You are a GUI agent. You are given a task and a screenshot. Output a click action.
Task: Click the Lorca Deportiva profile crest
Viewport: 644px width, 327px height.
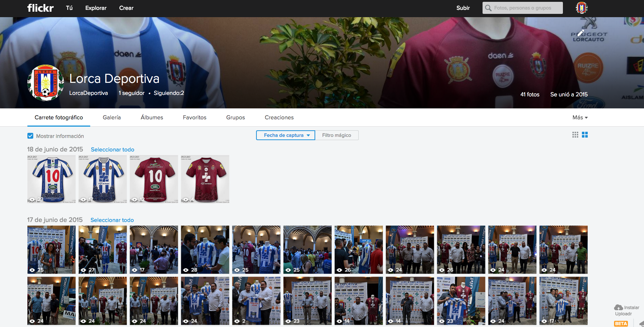46,83
